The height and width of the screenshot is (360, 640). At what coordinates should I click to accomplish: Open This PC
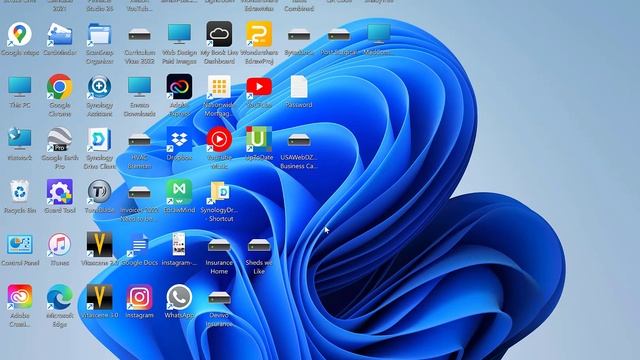(20, 87)
